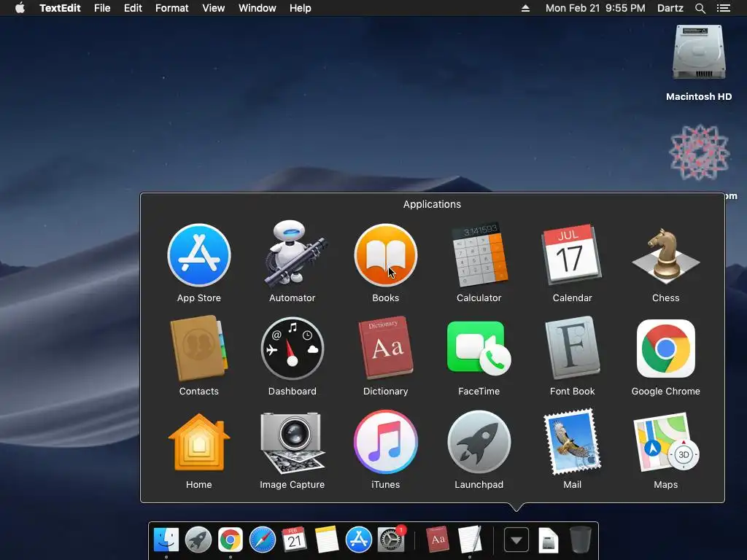Screen dimensions: 747x560
Task: Open Contacts from the stack
Action: [198, 349]
